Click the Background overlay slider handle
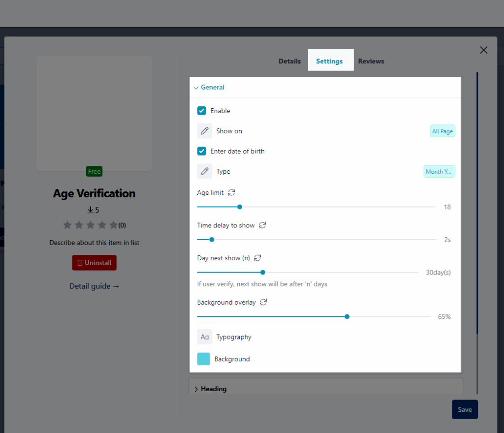This screenshot has width=504, height=433. coord(347,317)
